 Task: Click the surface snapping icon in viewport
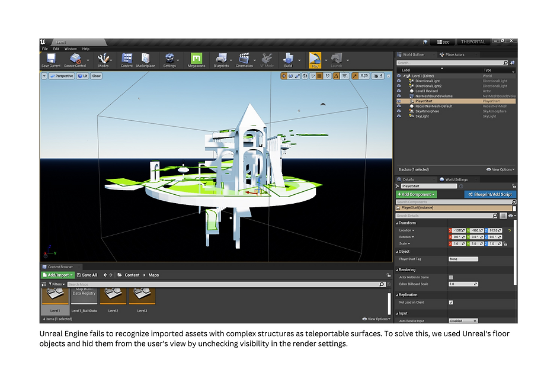313,76
